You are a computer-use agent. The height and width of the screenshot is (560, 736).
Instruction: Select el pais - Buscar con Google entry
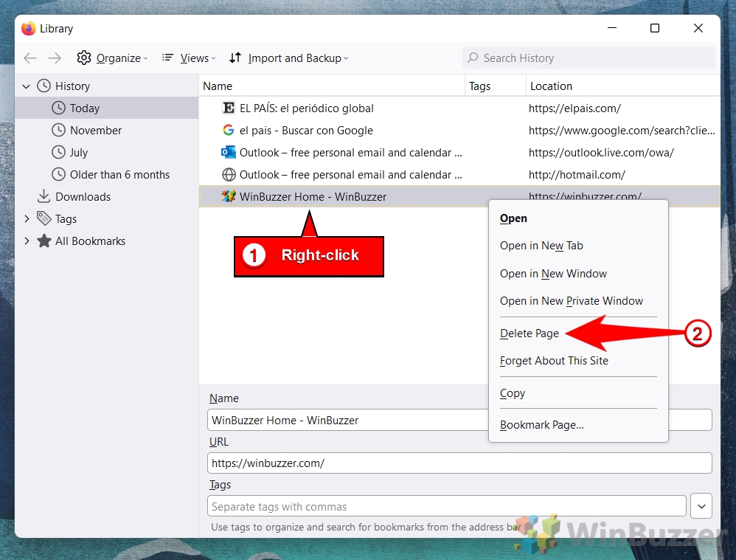click(x=459, y=130)
